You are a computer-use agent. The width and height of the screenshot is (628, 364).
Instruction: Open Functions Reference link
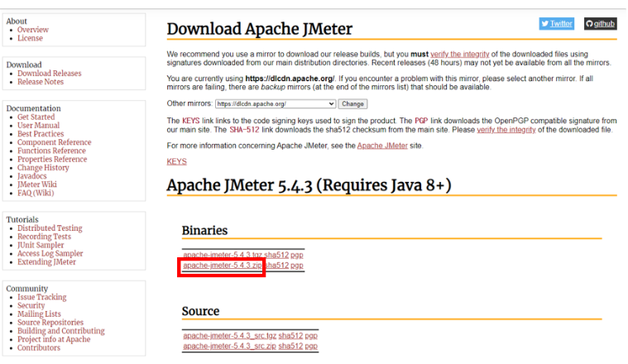tap(51, 151)
